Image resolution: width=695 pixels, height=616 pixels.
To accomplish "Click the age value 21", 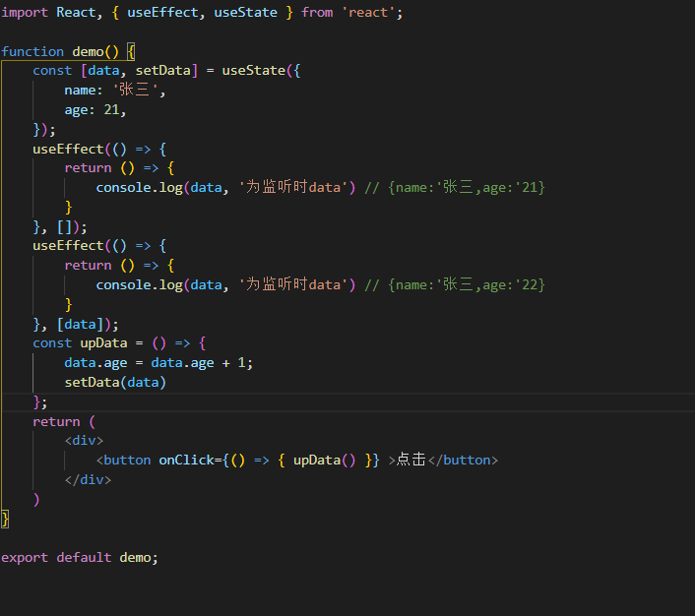I will click(x=111, y=109).
